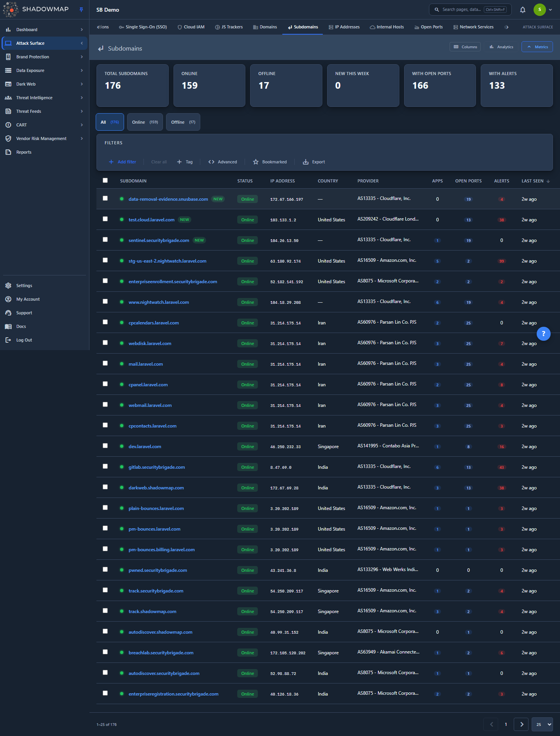The width and height of the screenshot is (560, 736).
Task: Click the 99 alerts badge
Action: click(502, 261)
